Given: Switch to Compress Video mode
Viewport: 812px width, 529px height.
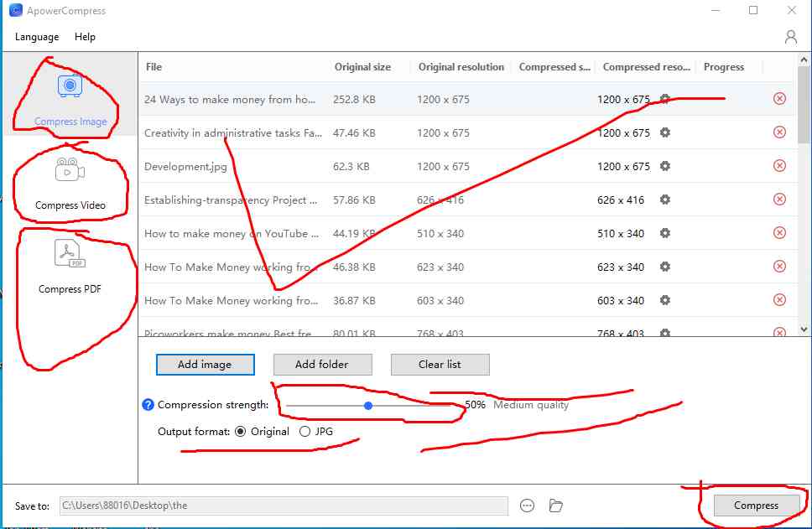Looking at the screenshot, I should (x=70, y=184).
